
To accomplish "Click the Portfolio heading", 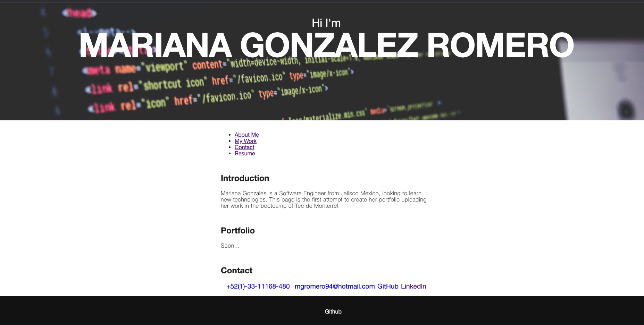I will (238, 231).
